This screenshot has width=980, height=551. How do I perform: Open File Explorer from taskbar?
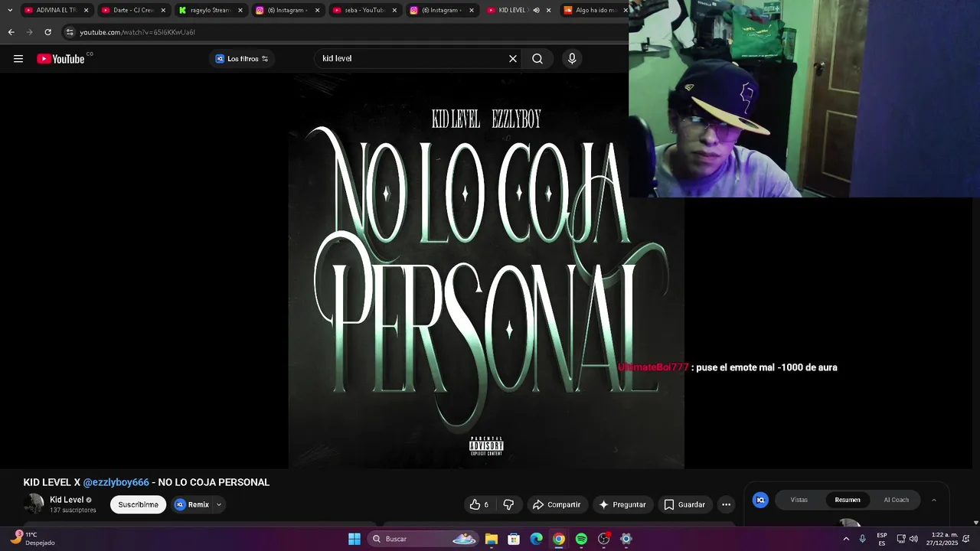(492, 539)
